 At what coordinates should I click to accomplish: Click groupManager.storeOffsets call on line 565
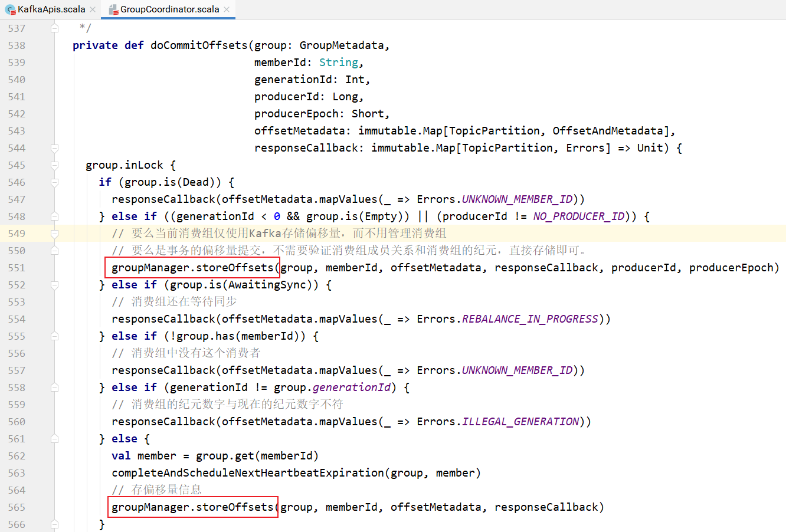tap(192, 507)
